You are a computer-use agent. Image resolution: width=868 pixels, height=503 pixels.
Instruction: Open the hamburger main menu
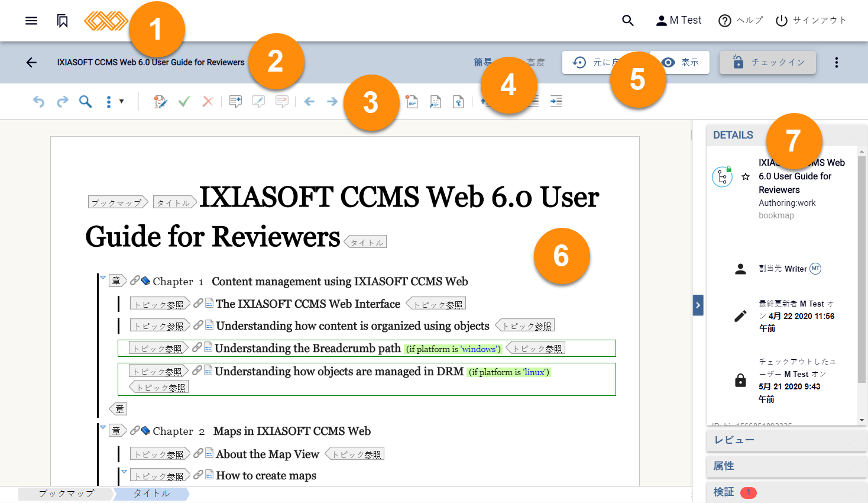click(31, 21)
